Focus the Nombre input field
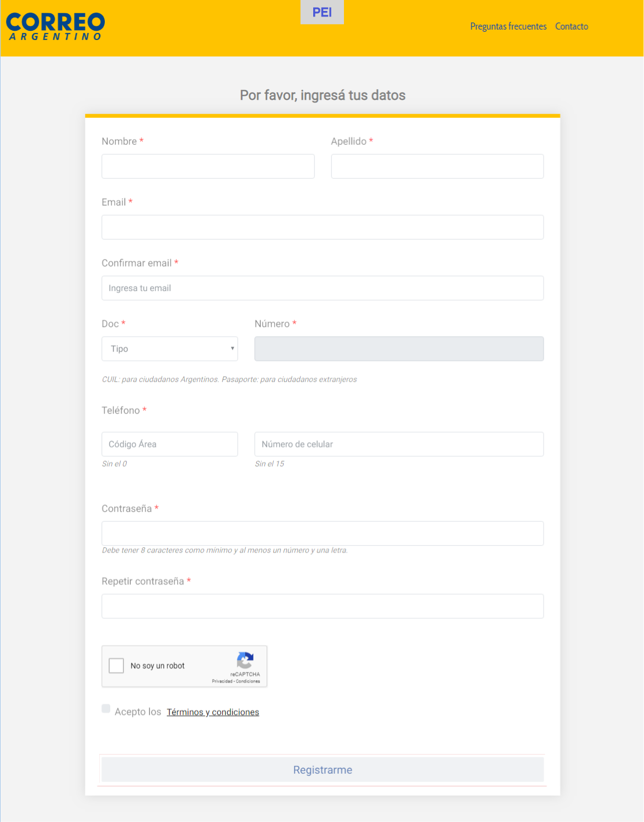Image resolution: width=644 pixels, height=822 pixels. 208,166
